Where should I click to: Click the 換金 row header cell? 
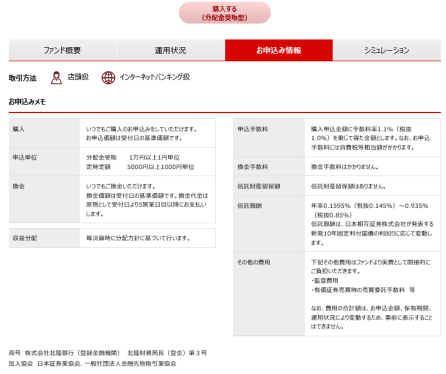coord(44,199)
